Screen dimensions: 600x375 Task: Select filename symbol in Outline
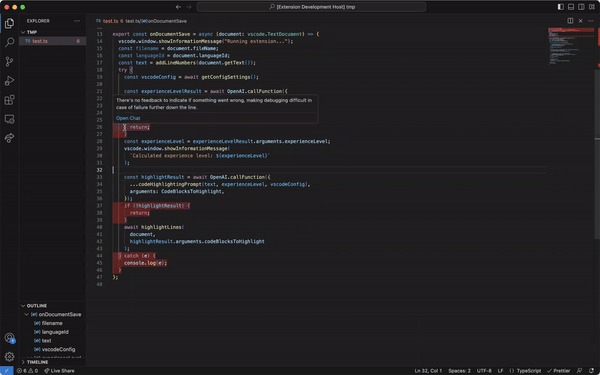52,323
